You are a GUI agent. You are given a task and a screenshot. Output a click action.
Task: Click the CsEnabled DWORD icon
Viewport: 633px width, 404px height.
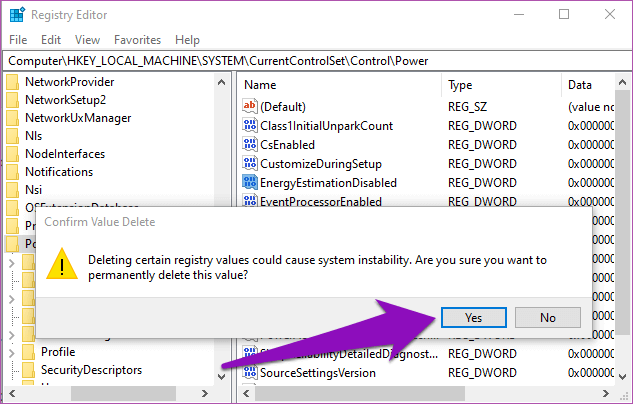pyautogui.click(x=249, y=144)
